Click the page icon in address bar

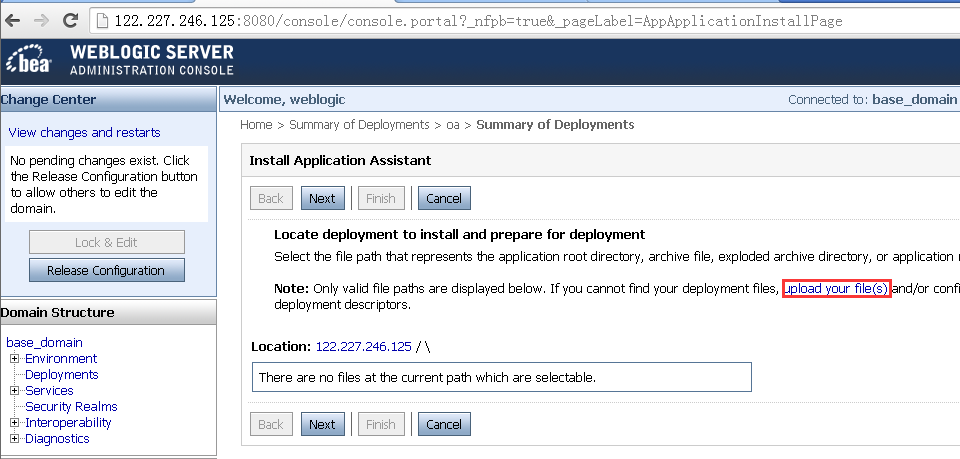click(x=102, y=21)
